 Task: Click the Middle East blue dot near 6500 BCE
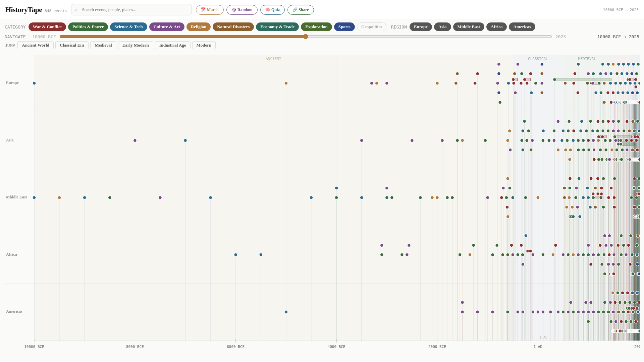(211, 198)
